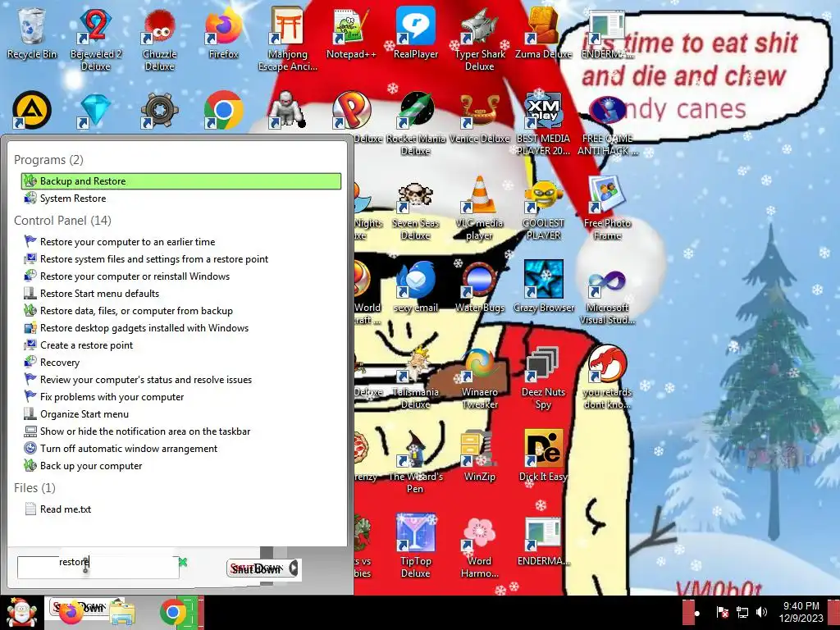Open Talismania Deluxe desktop shortcut

(x=416, y=377)
